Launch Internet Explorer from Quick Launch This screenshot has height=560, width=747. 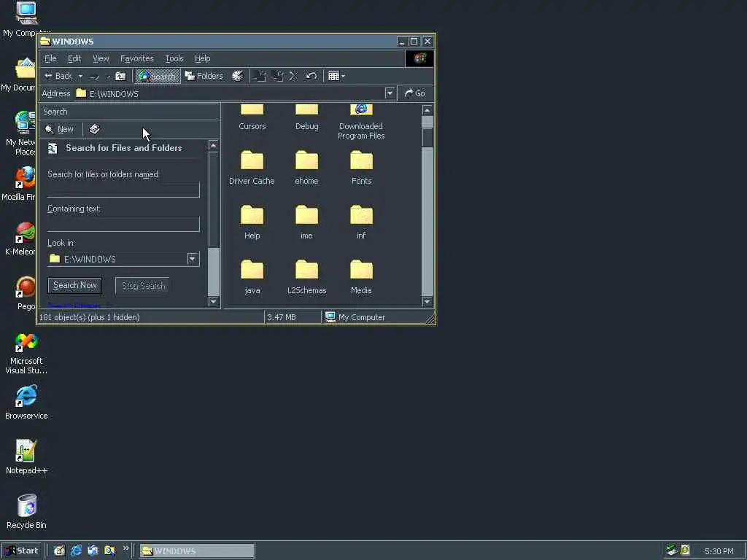tap(76, 551)
